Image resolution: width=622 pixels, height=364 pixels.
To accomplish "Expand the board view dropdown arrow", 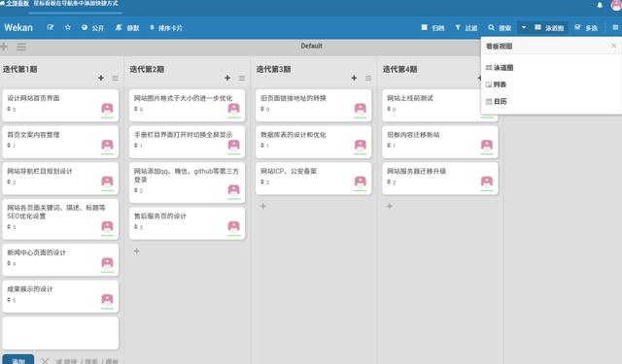I will (x=524, y=28).
